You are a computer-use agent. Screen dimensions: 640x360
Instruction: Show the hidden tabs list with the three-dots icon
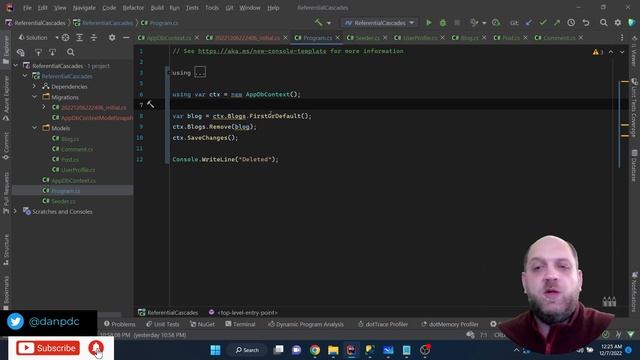point(622,38)
